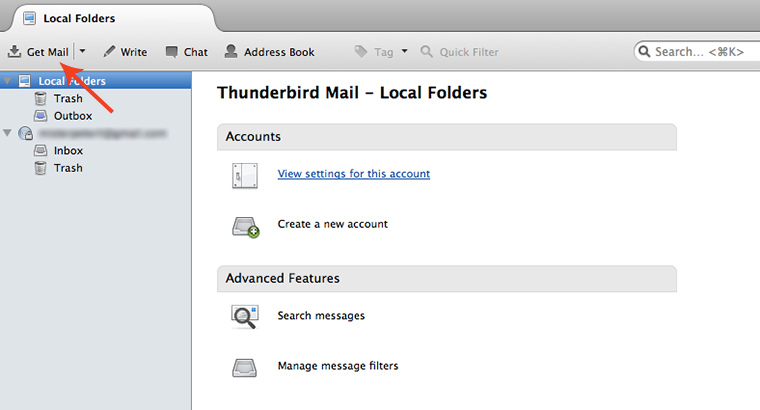Click the Get Mail download icon
The height and width of the screenshot is (410, 760).
coord(15,51)
